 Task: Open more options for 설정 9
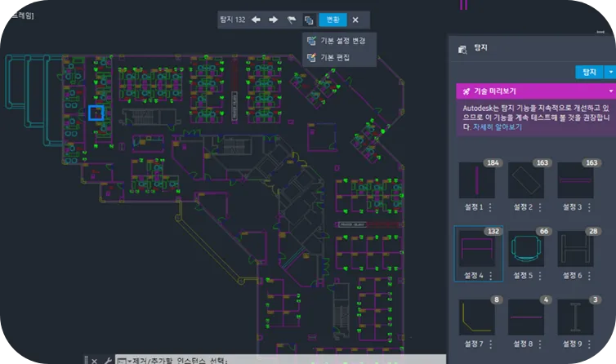pos(589,344)
